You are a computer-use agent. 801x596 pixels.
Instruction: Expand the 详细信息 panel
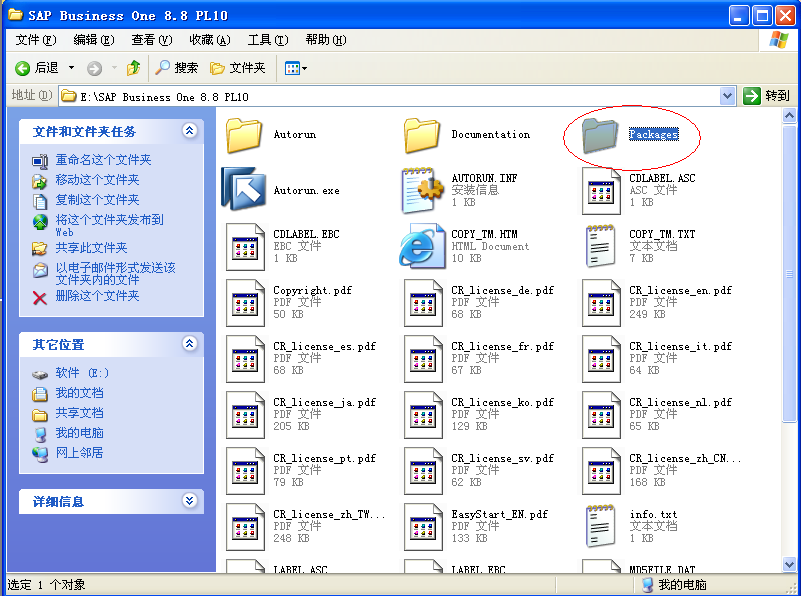point(190,500)
